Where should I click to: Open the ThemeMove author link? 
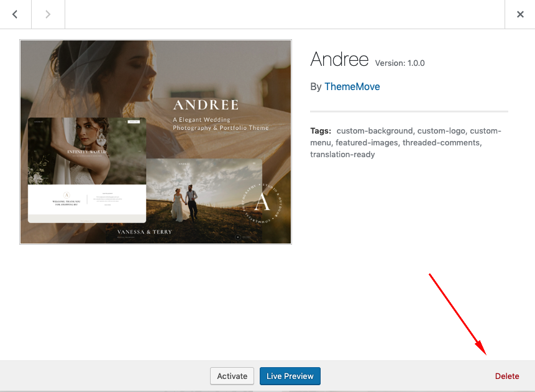tap(352, 86)
